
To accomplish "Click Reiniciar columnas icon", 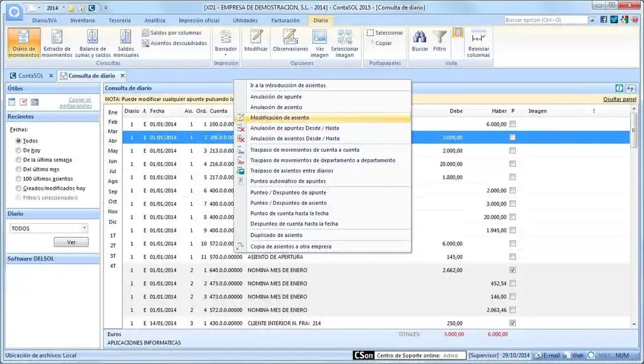I will (x=478, y=37).
